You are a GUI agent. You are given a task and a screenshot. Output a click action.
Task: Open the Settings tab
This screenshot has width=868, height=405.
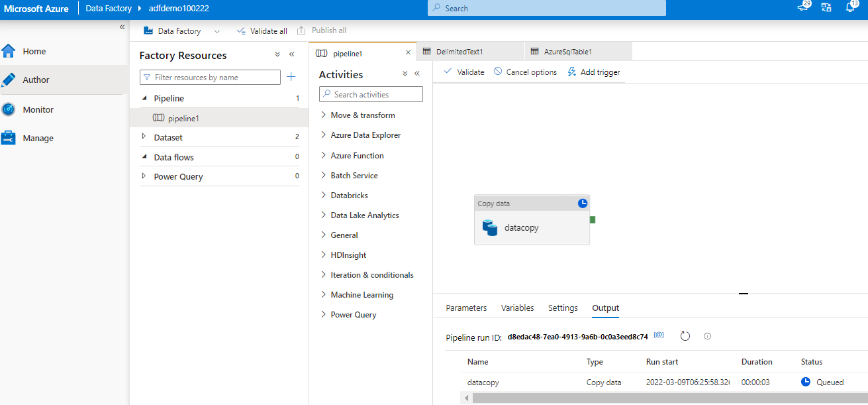(563, 308)
